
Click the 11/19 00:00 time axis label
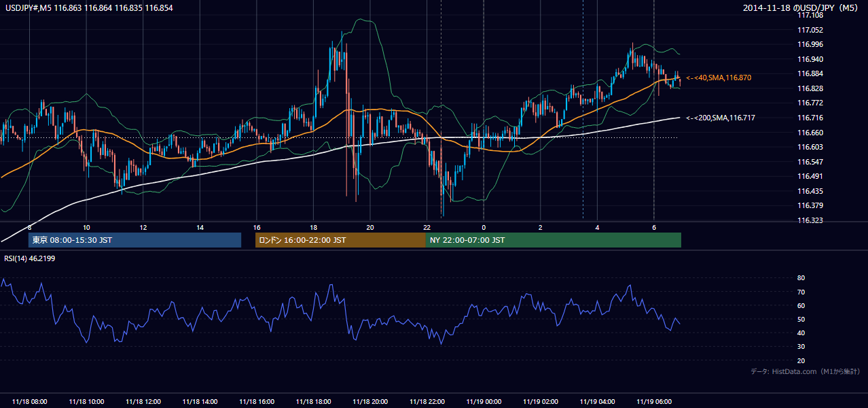click(x=484, y=402)
